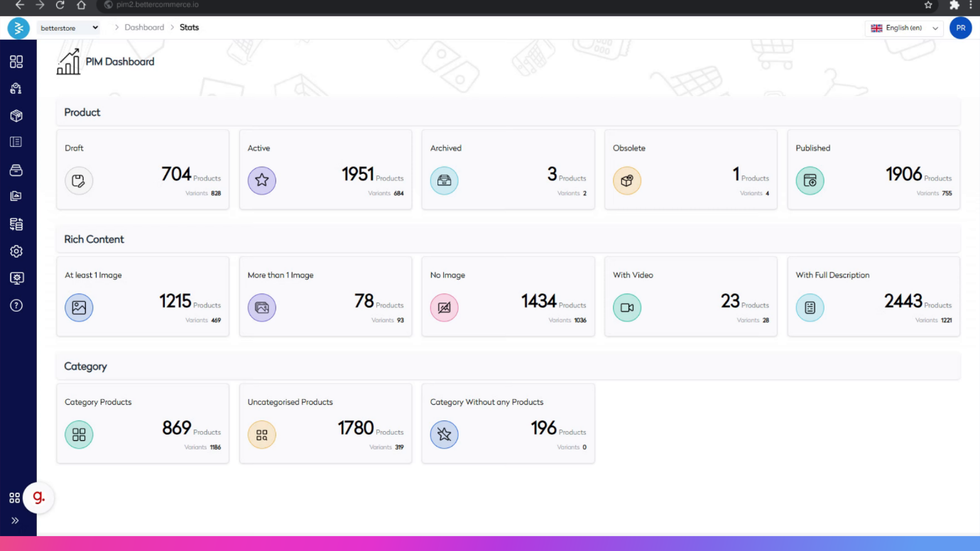Expand the sidebar with double chevron
This screenshot has width=980, height=551.
coord(15,520)
